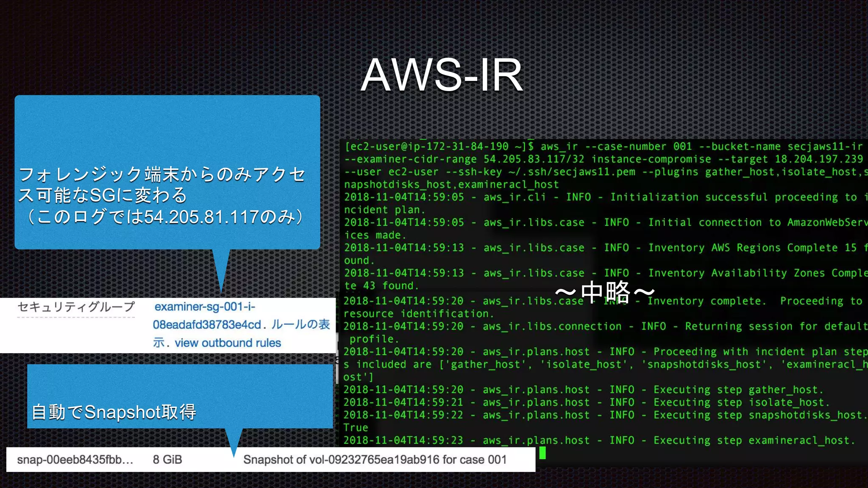Screen dimensions: 868x488
Task: Click the --examiner-cidr-range 54.205.83.117/32 text
Action: pos(464,159)
